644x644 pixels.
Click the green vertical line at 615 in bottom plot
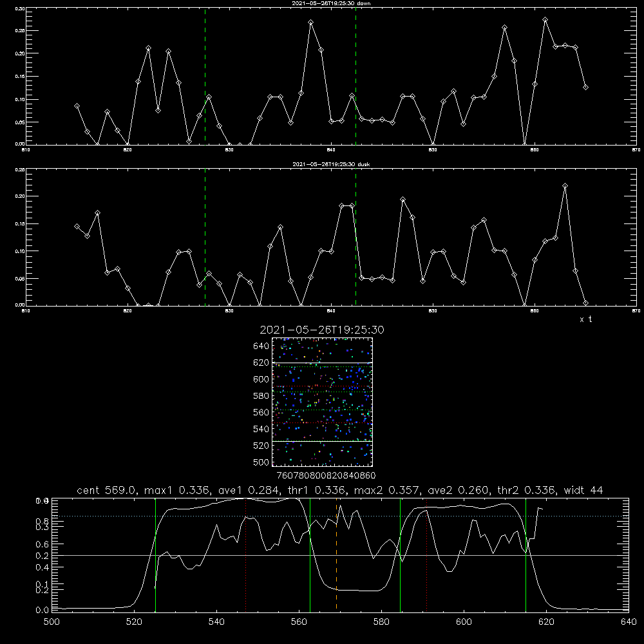pos(526,554)
